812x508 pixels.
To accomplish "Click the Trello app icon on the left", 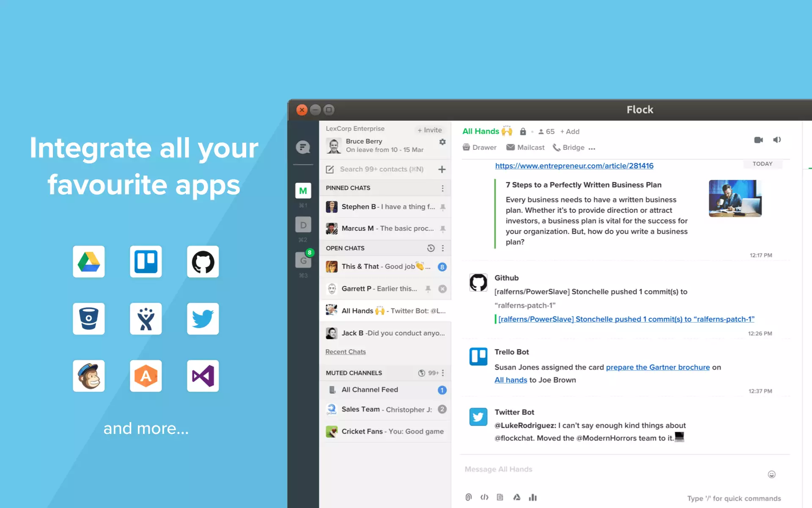I will 146,262.
